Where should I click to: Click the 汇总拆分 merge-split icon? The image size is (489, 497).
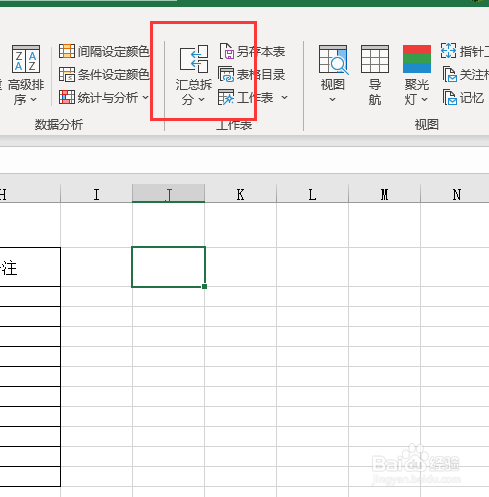point(194,59)
